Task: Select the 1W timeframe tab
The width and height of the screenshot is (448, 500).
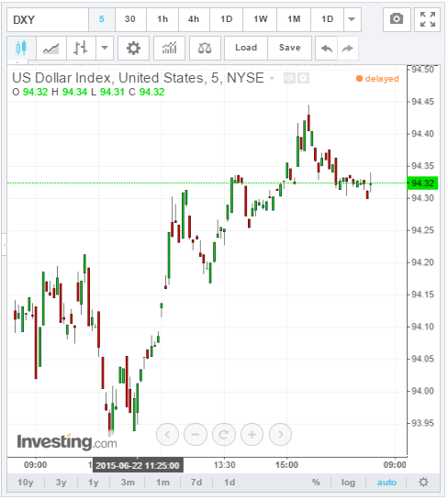Action: point(261,19)
